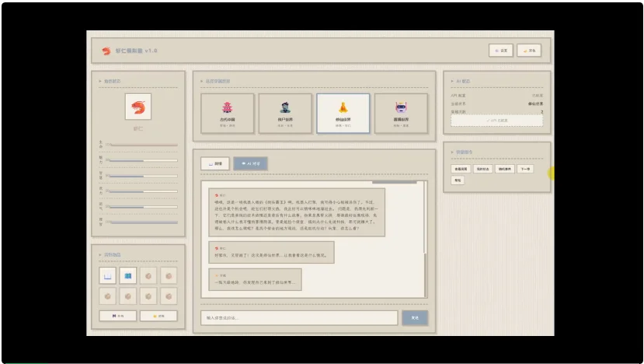Click the shrimp logo in the header
The image size is (644, 364).
(106, 51)
